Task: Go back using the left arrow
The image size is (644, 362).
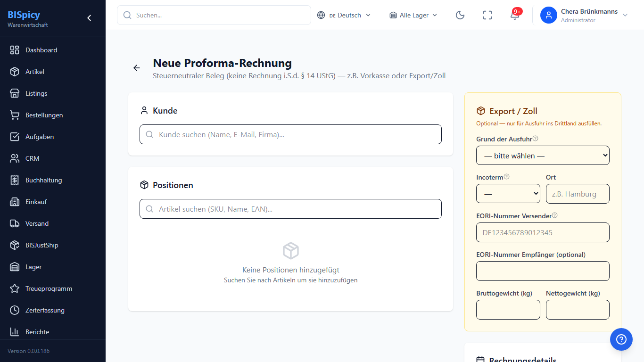Action: (137, 68)
